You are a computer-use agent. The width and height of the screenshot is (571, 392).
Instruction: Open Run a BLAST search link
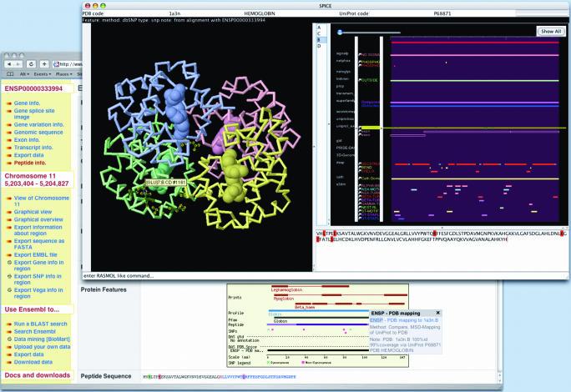[x=40, y=324]
